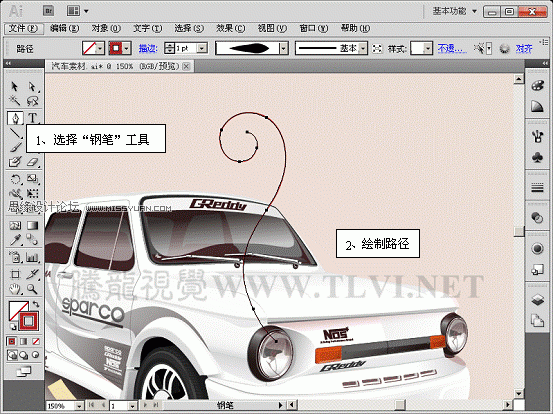
Task: Click the 不透... opacity link
Action: [x=452, y=48]
